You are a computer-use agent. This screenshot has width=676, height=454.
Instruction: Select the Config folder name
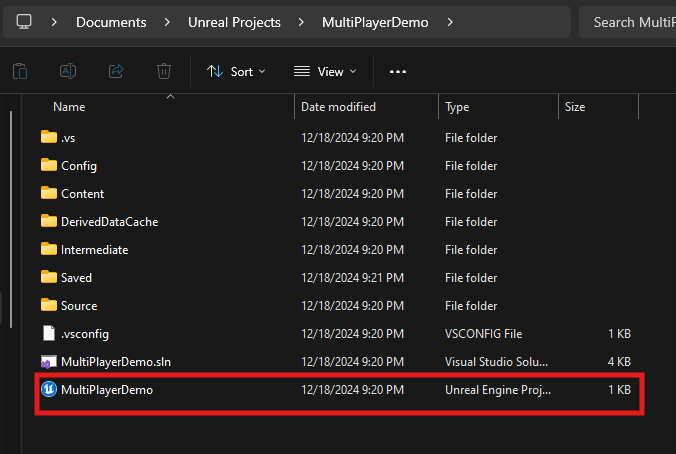click(79, 166)
